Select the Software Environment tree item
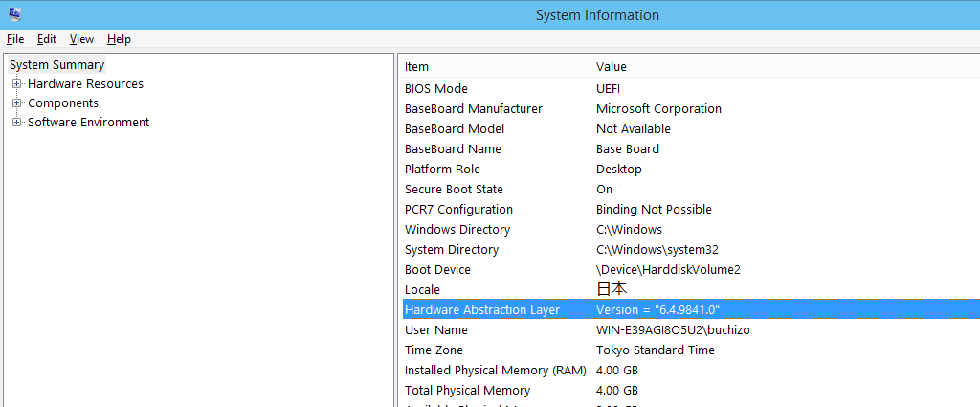This screenshot has width=980, height=407. point(88,123)
